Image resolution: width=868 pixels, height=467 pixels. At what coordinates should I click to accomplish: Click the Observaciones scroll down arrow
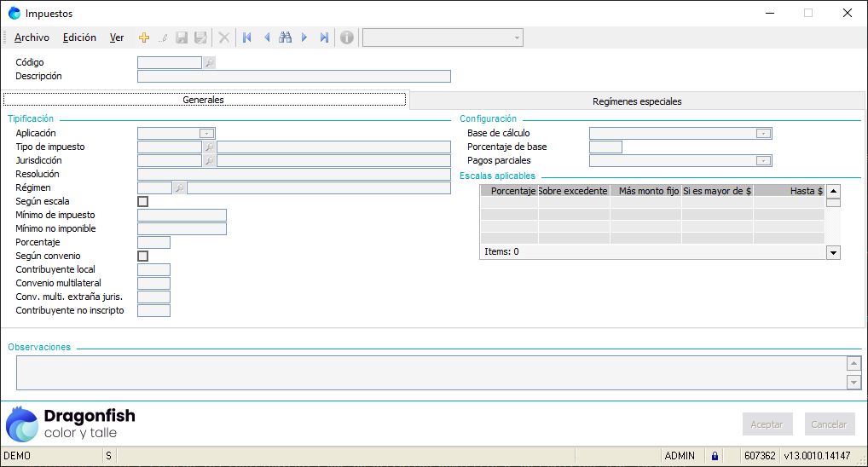pos(854,382)
